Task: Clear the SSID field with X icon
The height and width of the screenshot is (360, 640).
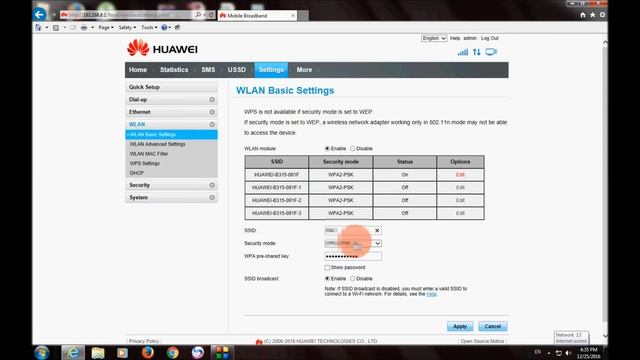Action: (x=377, y=231)
